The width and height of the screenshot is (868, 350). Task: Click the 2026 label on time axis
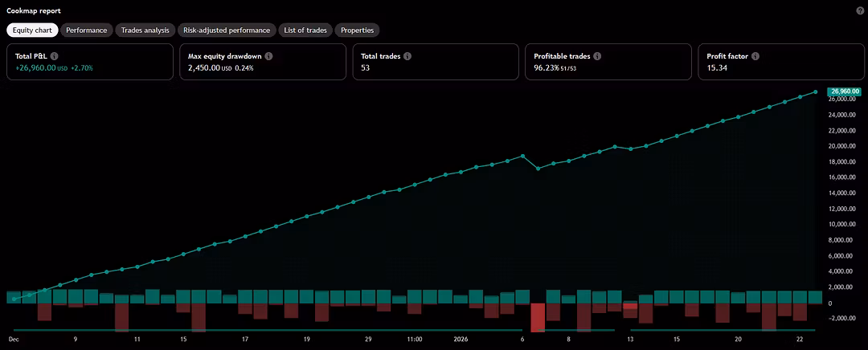tap(461, 340)
